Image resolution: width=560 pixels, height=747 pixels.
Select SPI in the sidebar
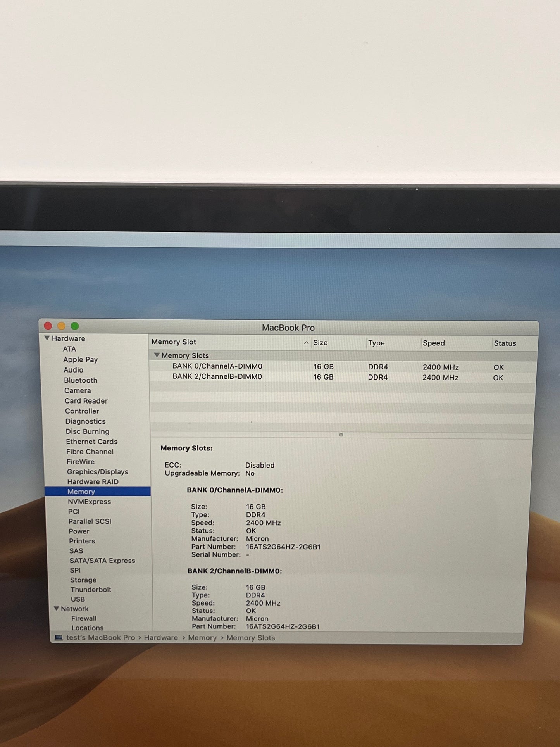coord(75,570)
